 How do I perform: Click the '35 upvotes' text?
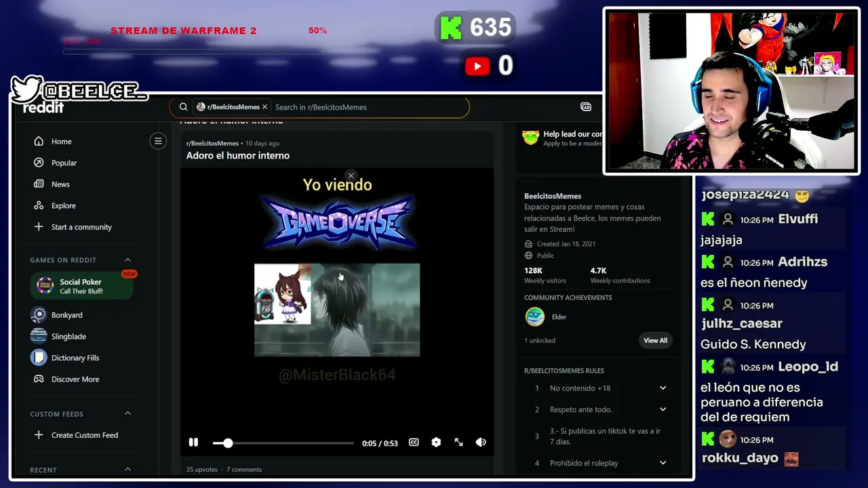[x=202, y=470]
